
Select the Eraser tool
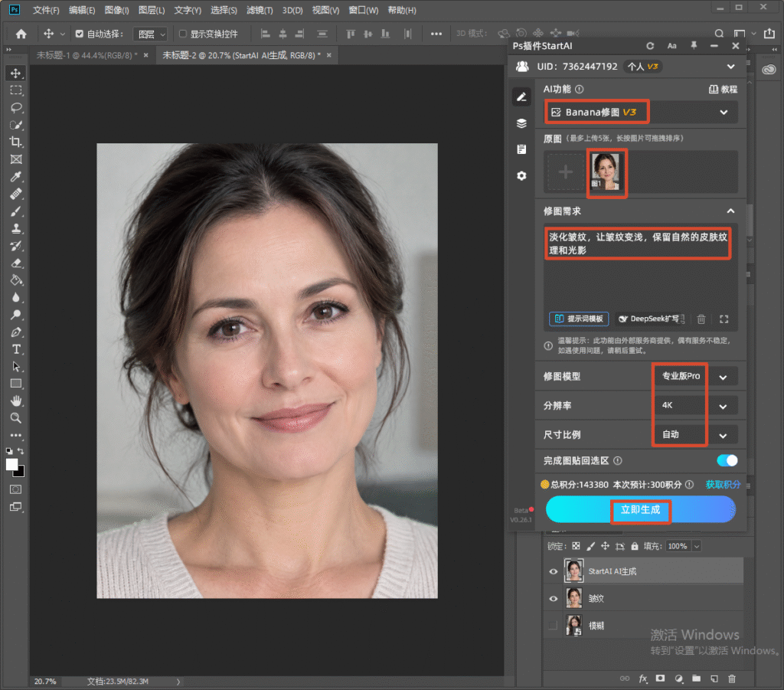[x=16, y=263]
